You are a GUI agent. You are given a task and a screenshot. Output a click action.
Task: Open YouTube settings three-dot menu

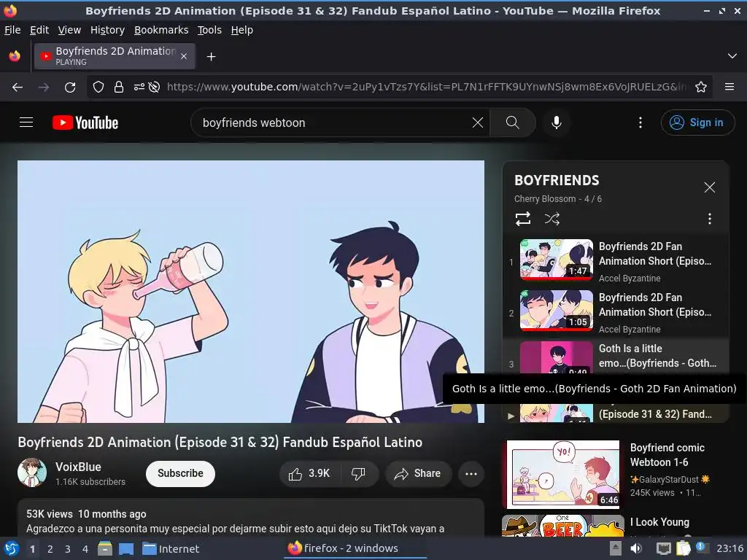click(640, 122)
